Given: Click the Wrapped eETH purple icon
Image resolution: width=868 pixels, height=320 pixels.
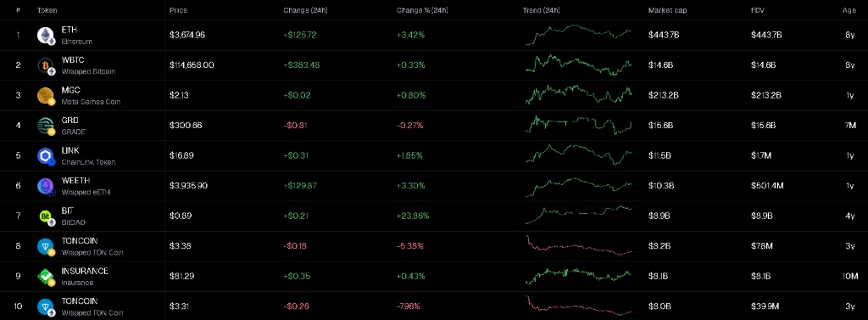Looking at the screenshot, I should [46, 187].
